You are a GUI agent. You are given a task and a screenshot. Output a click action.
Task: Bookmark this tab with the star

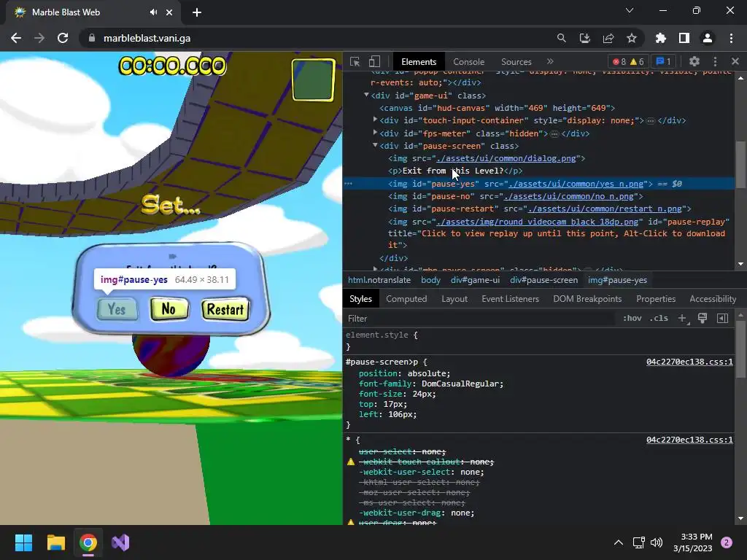[x=632, y=38]
